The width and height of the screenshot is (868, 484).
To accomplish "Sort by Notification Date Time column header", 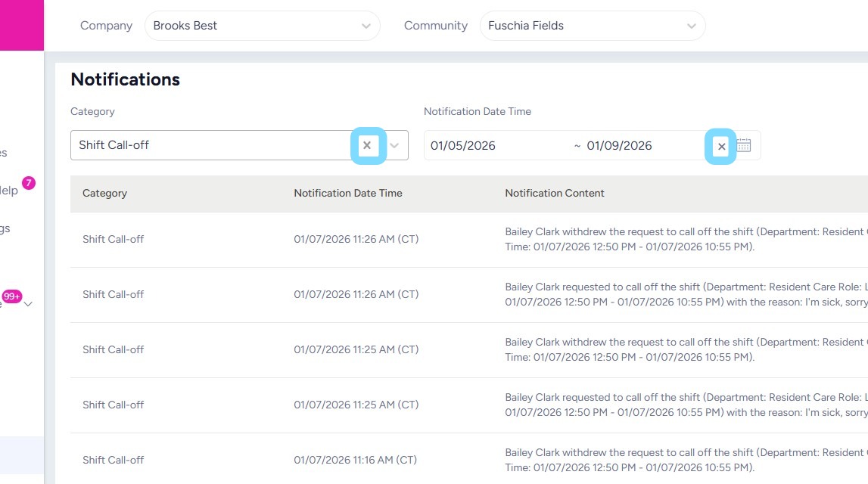I will pyautogui.click(x=347, y=194).
